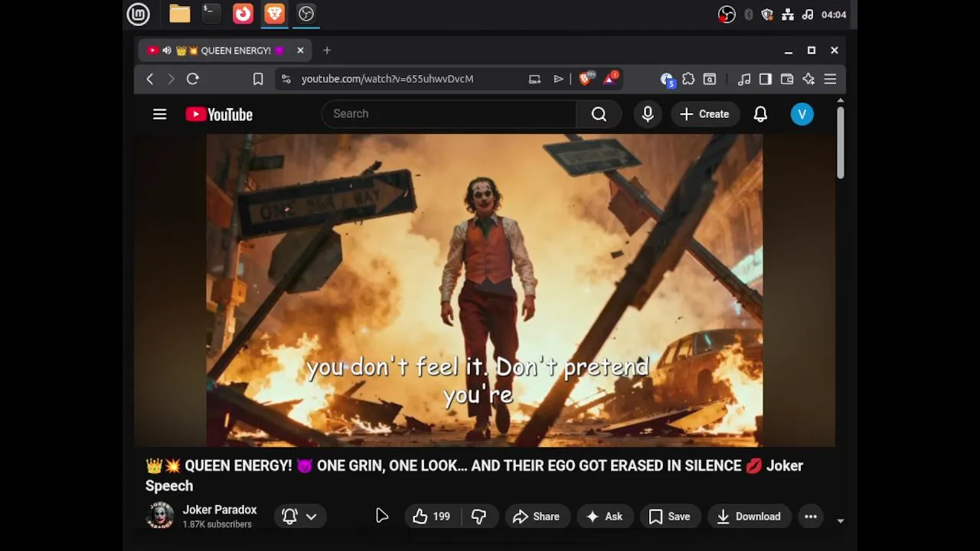Switch to the QUEEN ENERGY browser tab
Viewport: 980px width, 551px height.
click(224, 51)
